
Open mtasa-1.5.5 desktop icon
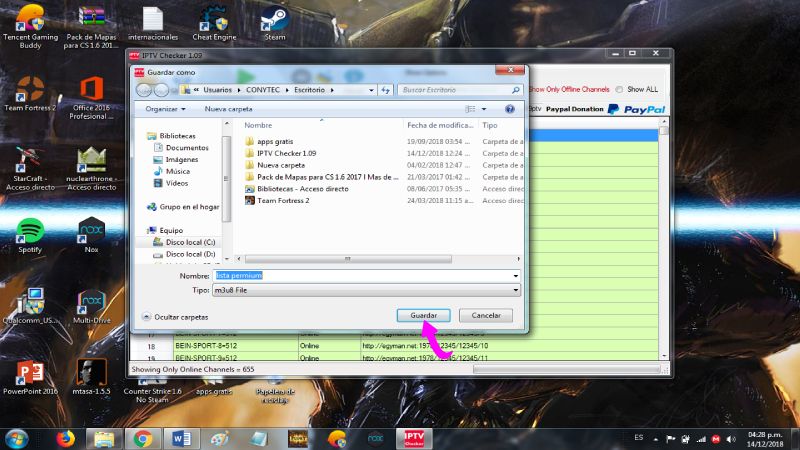coord(91,377)
